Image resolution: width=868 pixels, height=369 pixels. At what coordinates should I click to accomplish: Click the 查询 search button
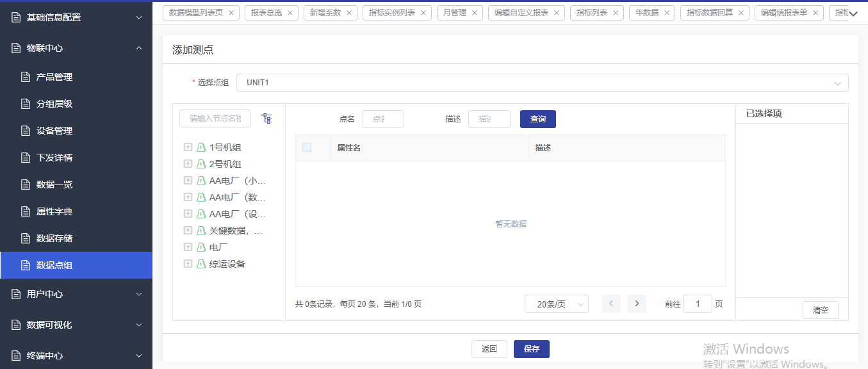(x=537, y=119)
